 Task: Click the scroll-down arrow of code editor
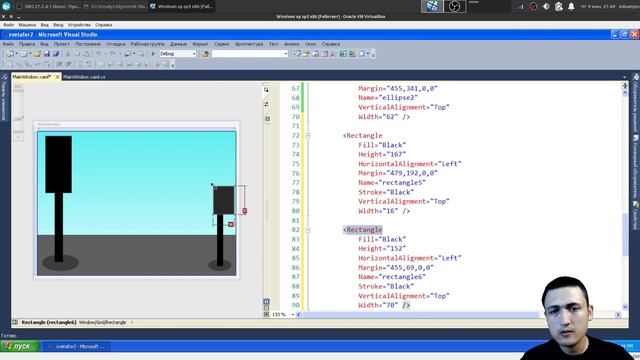click(625, 307)
